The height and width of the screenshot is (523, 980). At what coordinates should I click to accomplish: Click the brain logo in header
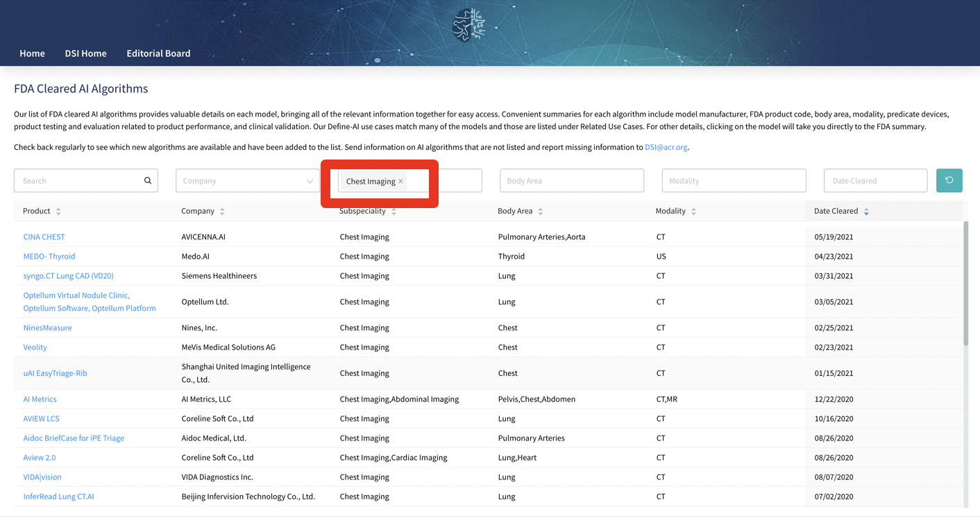pos(468,25)
